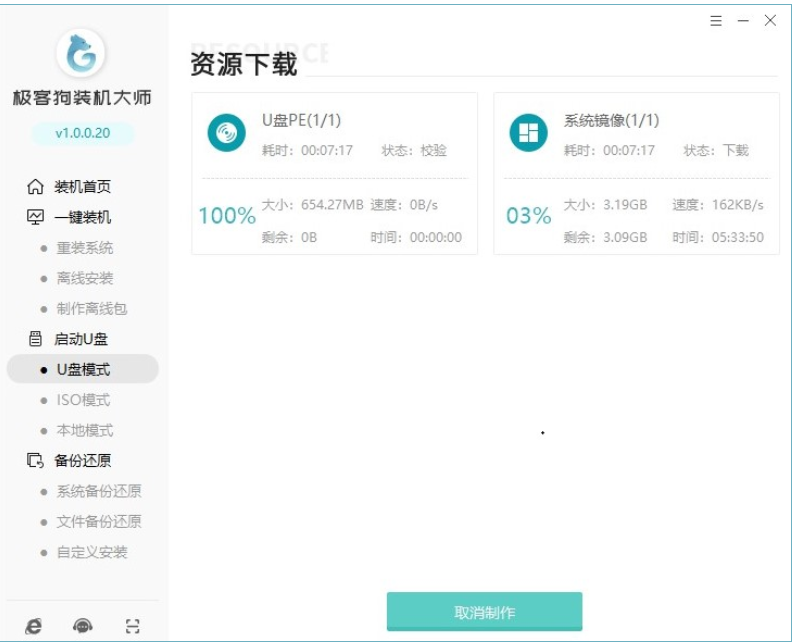Collapse the 启动U盘 section
Image resolution: width=794 pixels, height=644 pixels.
[80, 339]
